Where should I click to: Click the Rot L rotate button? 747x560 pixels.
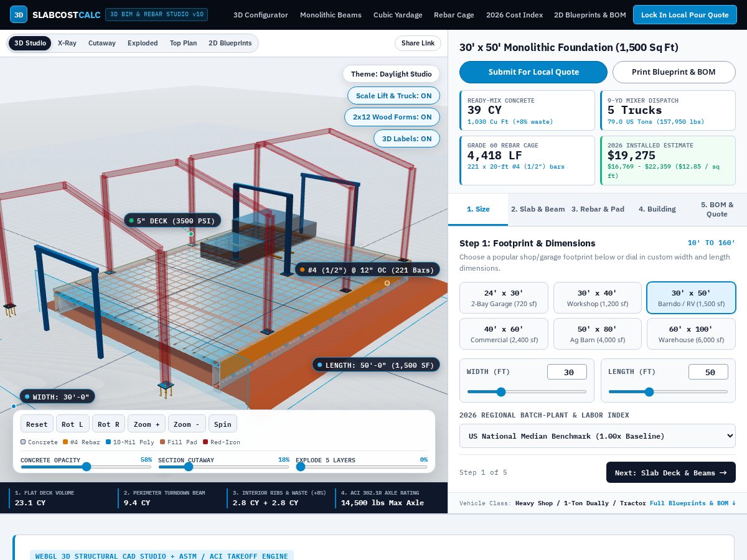coord(73,424)
